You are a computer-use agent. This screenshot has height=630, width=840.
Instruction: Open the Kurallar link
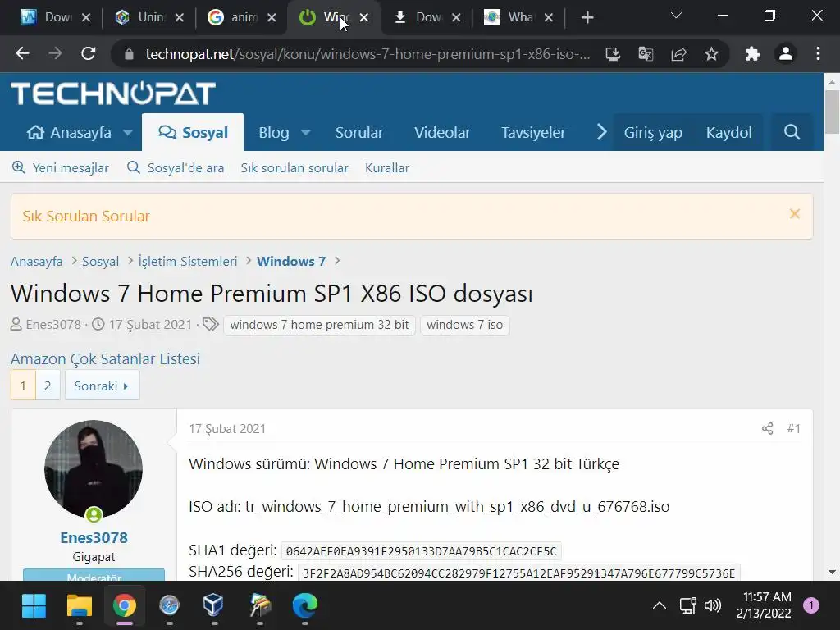click(x=387, y=167)
